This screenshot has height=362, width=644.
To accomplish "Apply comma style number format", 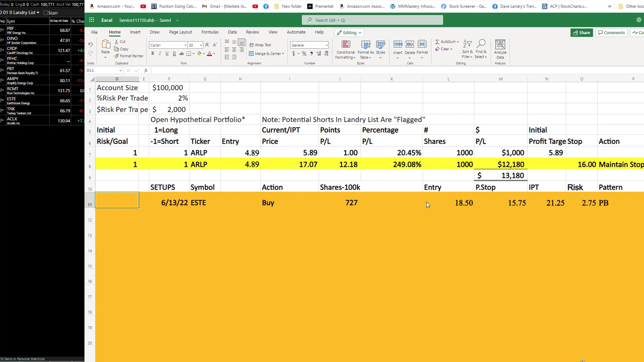I will point(311,54).
